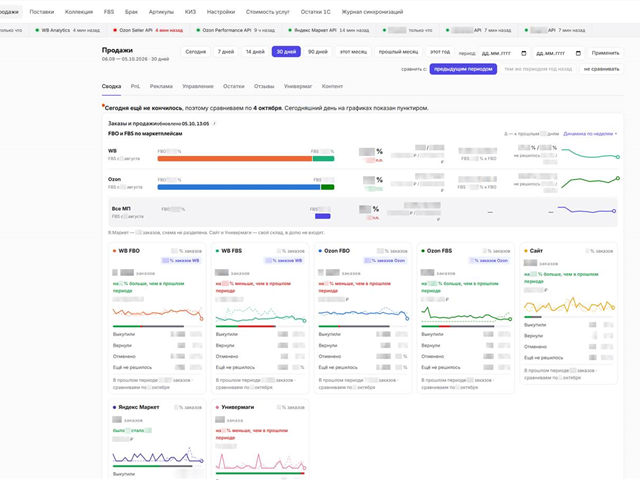Viewport: 640px width, 480px height.
Task: Click the first дд.мм.гггг date input
Action: tap(504, 53)
